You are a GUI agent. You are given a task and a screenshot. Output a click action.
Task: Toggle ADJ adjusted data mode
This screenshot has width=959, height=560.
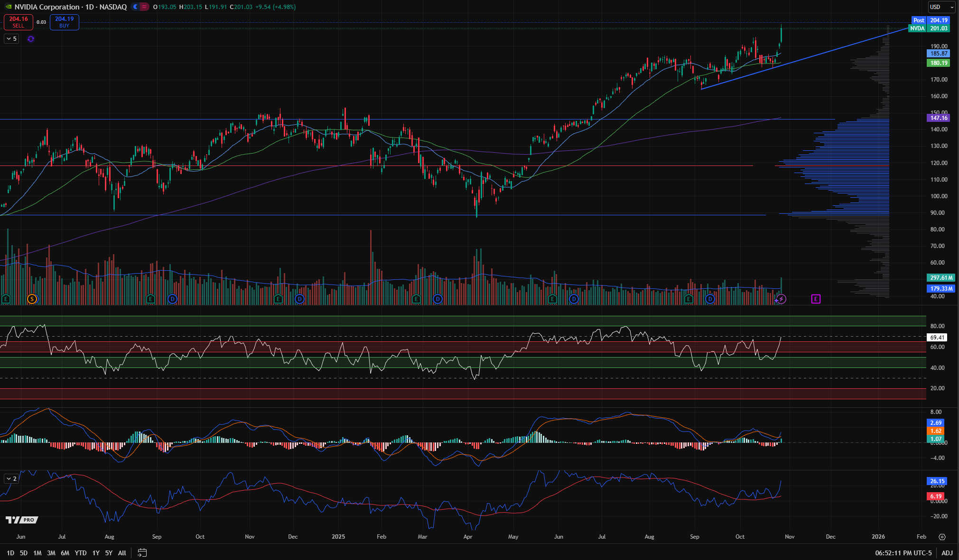(947, 553)
